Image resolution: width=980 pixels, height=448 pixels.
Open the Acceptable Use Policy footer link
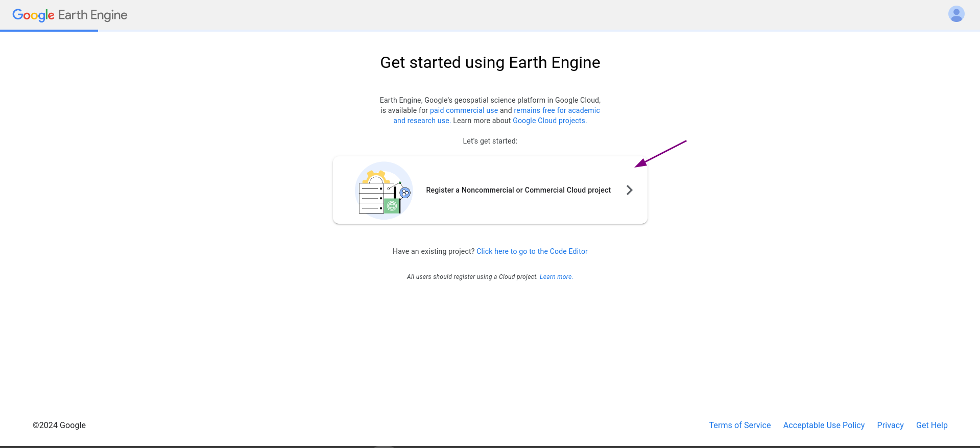pyautogui.click(x=824, y=425)
